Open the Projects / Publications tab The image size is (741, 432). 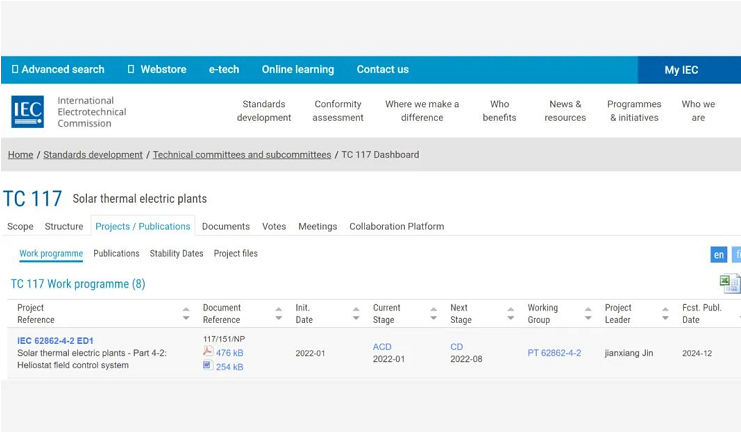pyautogui.click(x=143, y=227)
